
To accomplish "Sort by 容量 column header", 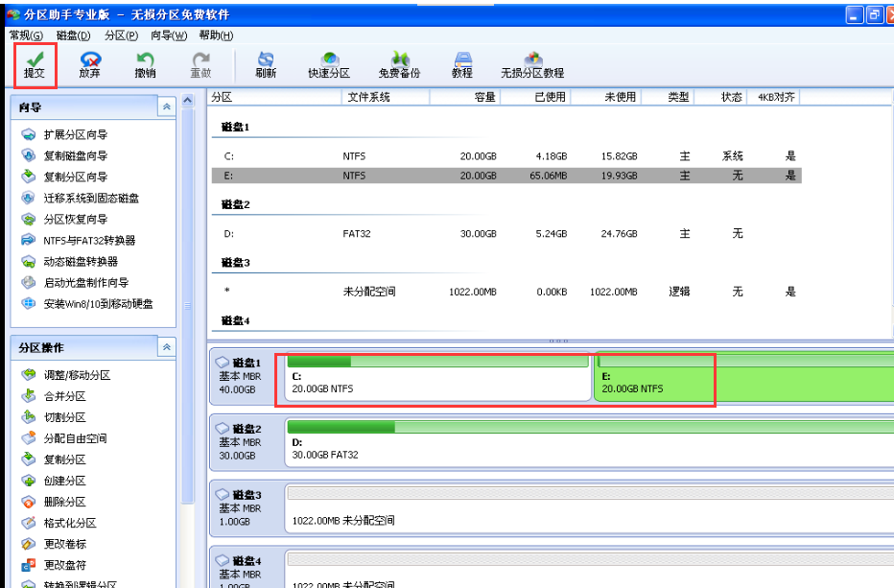I will (x=465, y=97).
